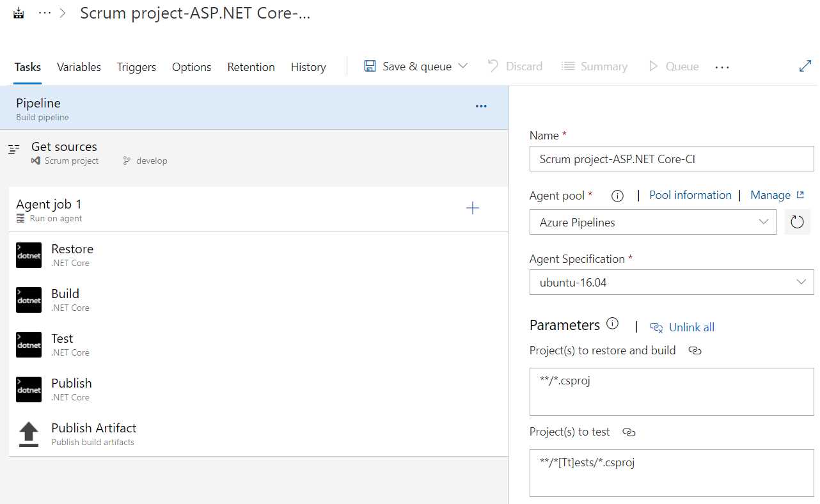Screen dimensions: 820x504
Task: Click the Scrum project repository icon
Action: tap(37, 161)
